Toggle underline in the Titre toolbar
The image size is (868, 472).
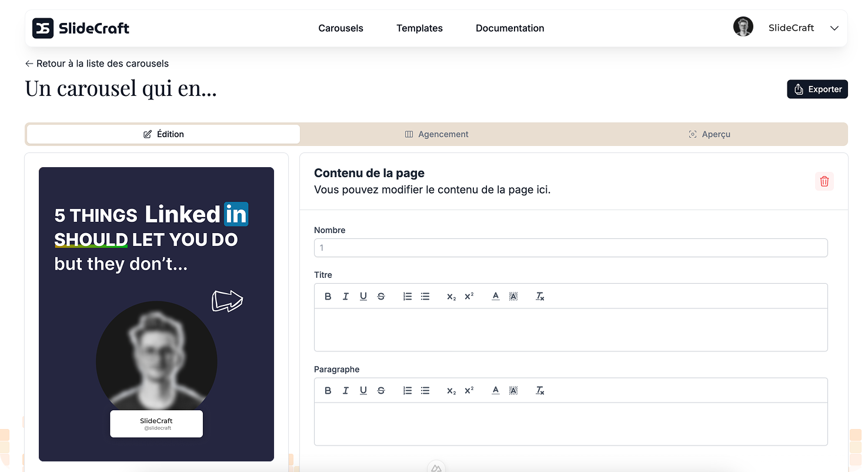(x=363, y=297)
